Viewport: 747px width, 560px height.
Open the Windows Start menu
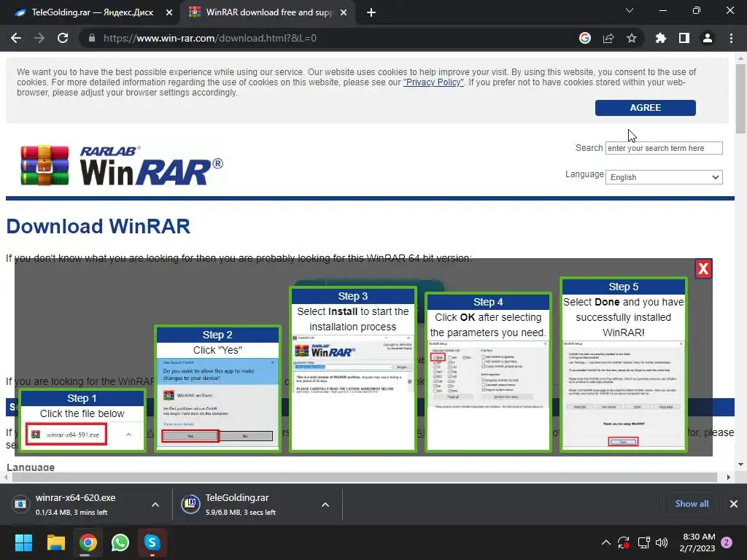coord(23,542)
